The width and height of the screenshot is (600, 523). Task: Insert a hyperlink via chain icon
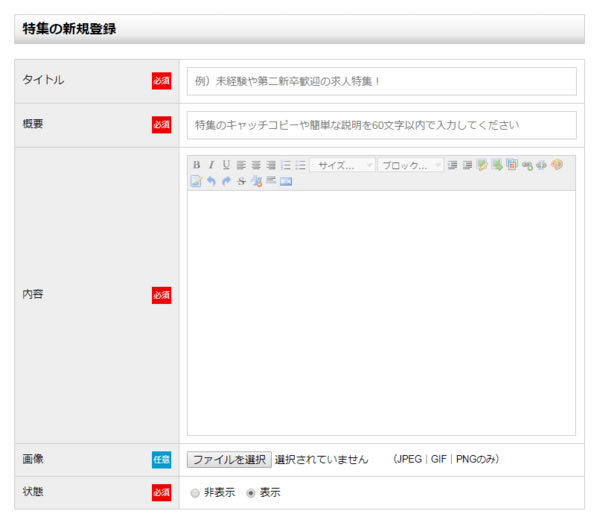click(527, 165)
